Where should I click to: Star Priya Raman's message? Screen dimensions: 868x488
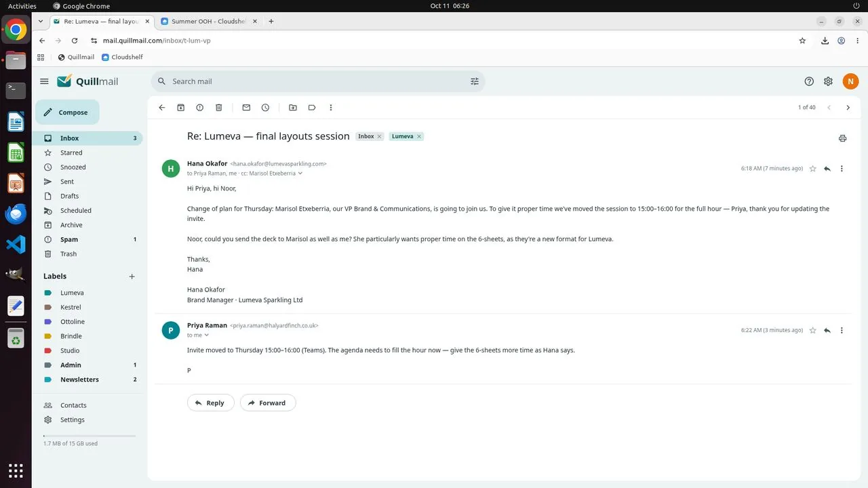[x=812, y=331]
